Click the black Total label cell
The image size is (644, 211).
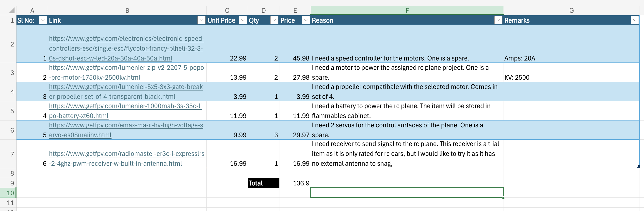click(x=263, y=183)
